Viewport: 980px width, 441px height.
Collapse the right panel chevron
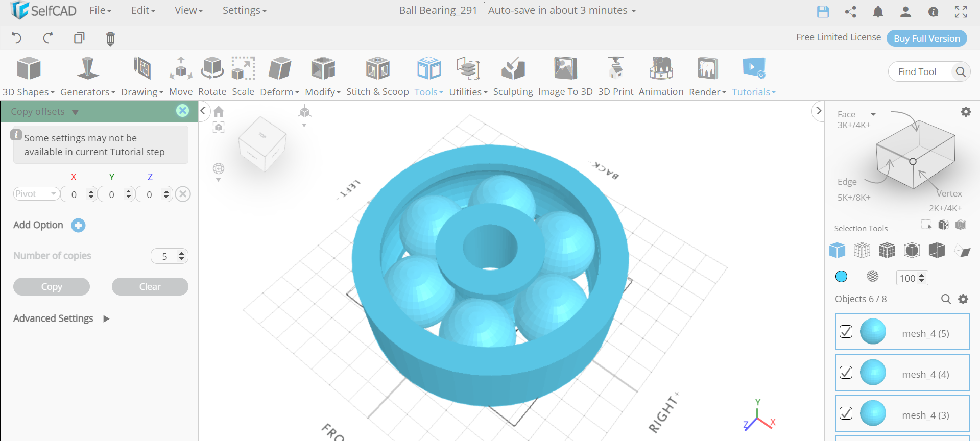click(819, 111)
